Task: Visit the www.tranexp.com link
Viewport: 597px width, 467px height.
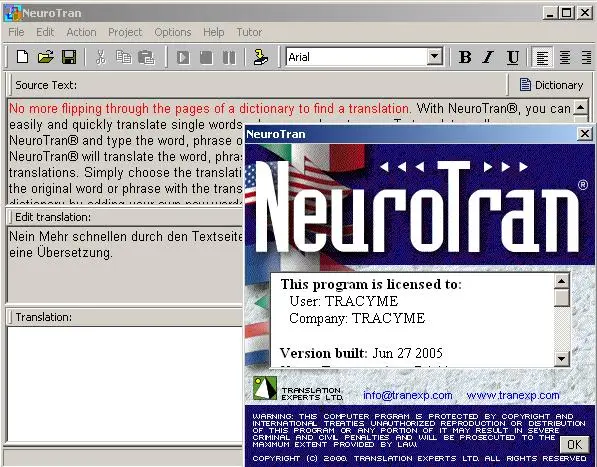Action: click(513, 395)
